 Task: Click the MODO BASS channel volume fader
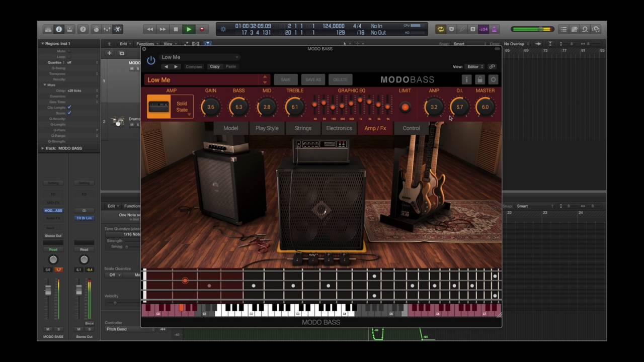coord(48,291)
